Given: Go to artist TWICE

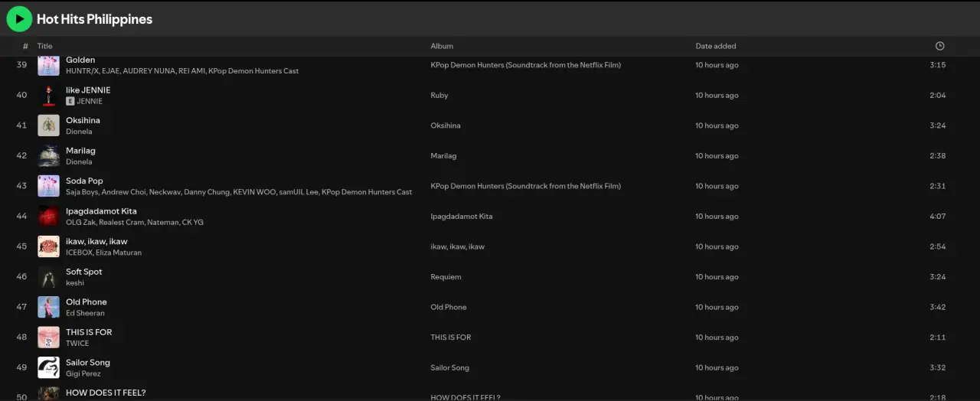Looking at the screenshot, I should (77, 343).
